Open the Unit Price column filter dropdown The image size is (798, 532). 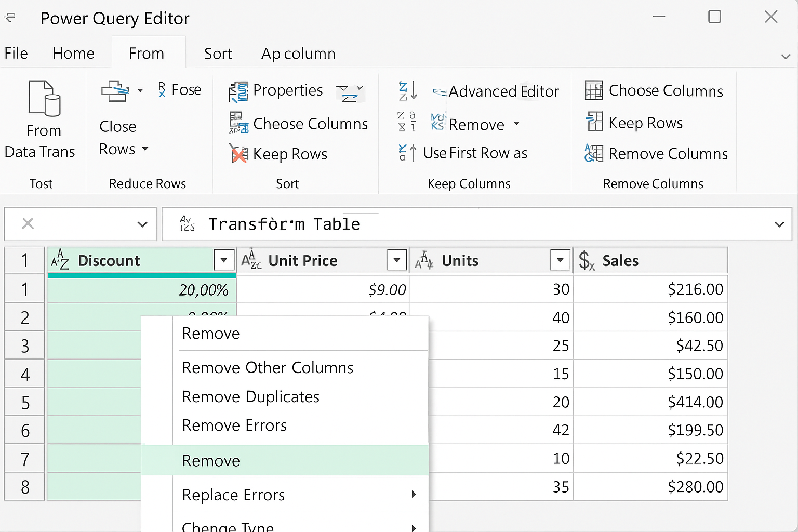pyautogui.click(x=397, y=260)
